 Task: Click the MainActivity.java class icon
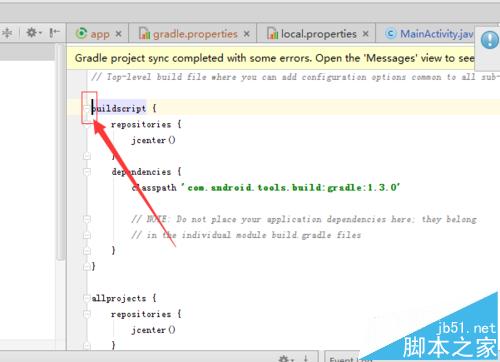click(x=390, y=33)
